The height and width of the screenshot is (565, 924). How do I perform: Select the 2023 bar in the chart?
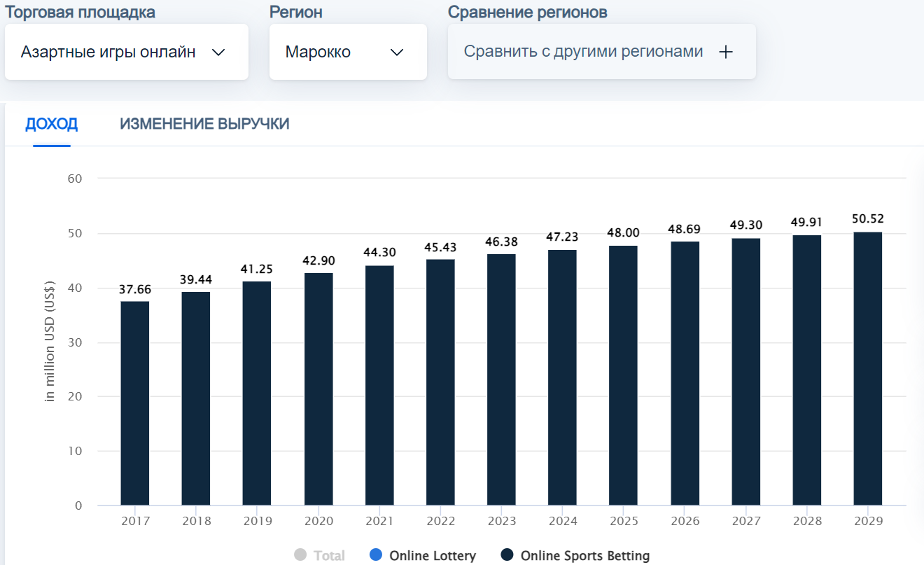(x=501, y=379)
